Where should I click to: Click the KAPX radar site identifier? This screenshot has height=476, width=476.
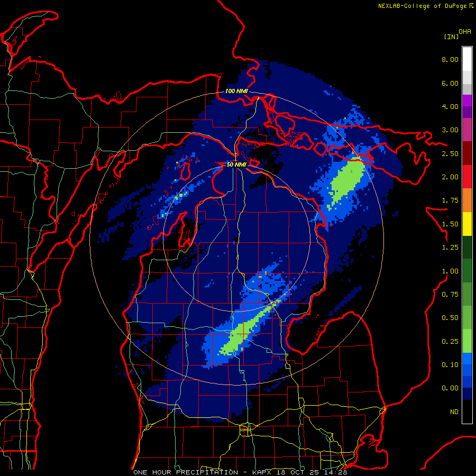pyautogui.click(x=263, y=472)
